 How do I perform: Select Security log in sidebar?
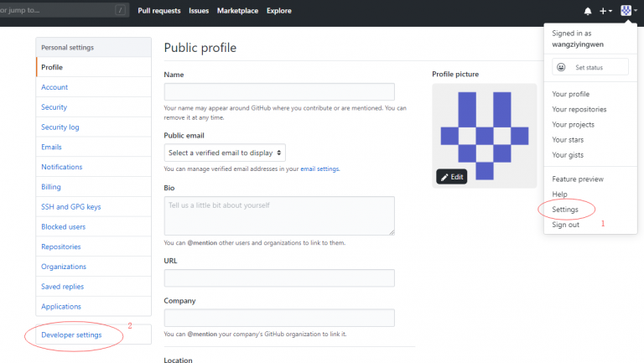pyautogui.click(x=60, y=127)
